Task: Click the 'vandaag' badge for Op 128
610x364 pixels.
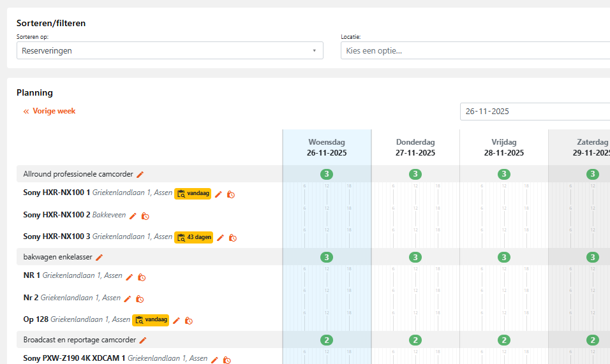Action: (x=150, y=320)
